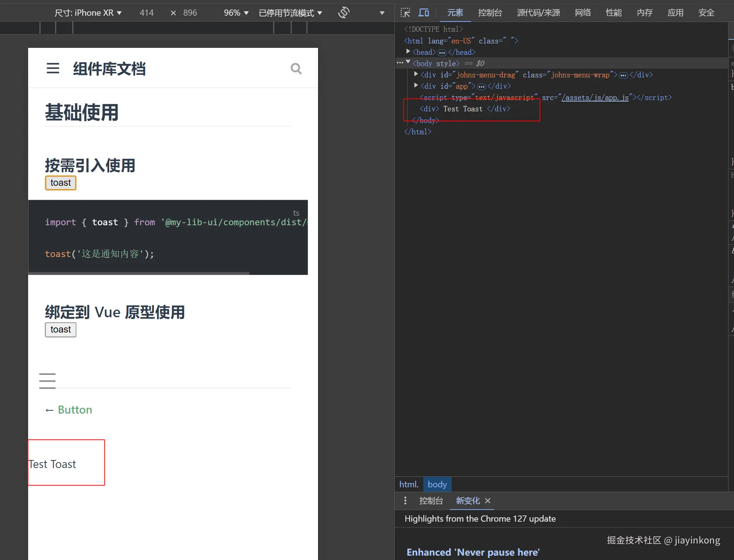Click the search magnifier icon

pyautogui.click(x=296, y=69)
